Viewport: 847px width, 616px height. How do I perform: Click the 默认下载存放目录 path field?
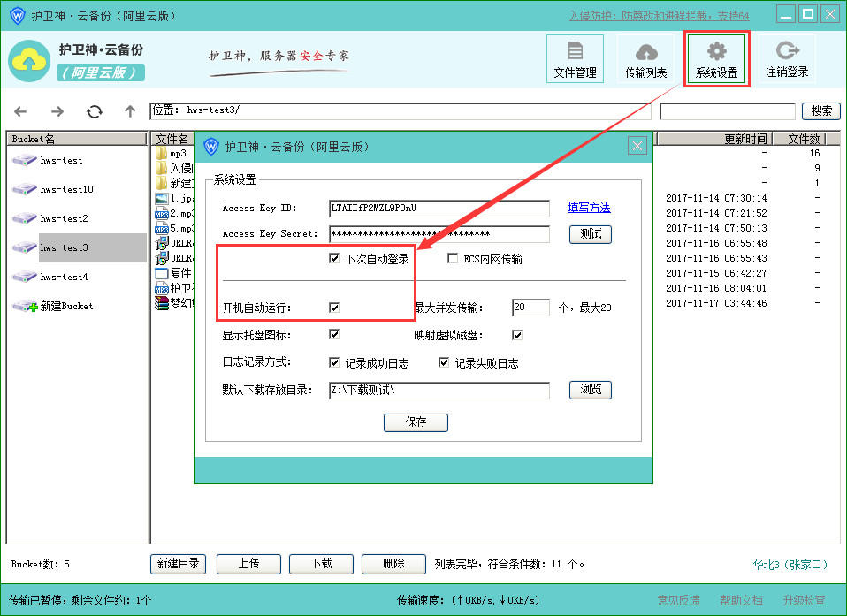[439, 391]
